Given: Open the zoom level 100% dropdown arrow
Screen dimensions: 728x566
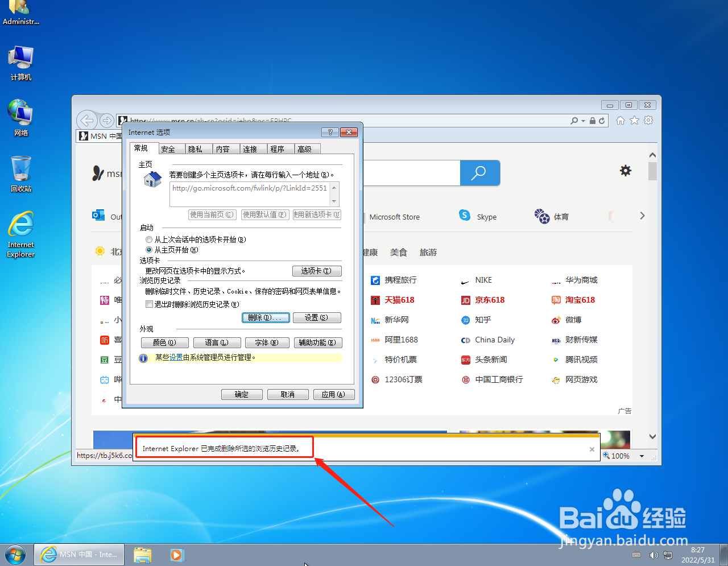Looking at the screenshot, I should pyautogui.click(x=642, y=456).
